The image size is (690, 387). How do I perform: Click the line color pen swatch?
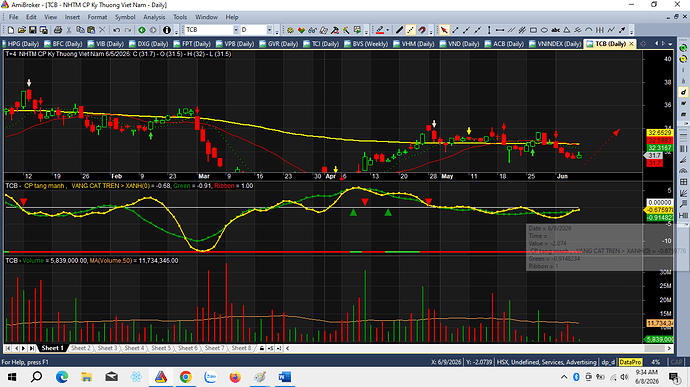379,30
